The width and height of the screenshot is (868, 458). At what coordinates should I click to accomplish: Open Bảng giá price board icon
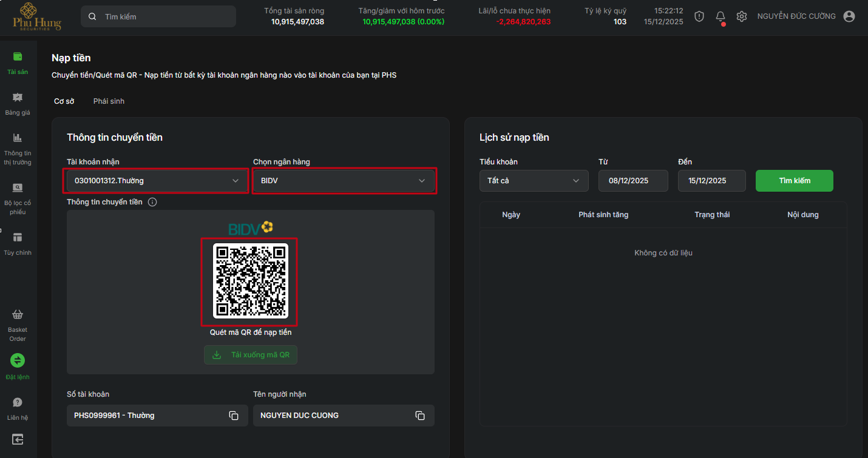tap(18, 97)
